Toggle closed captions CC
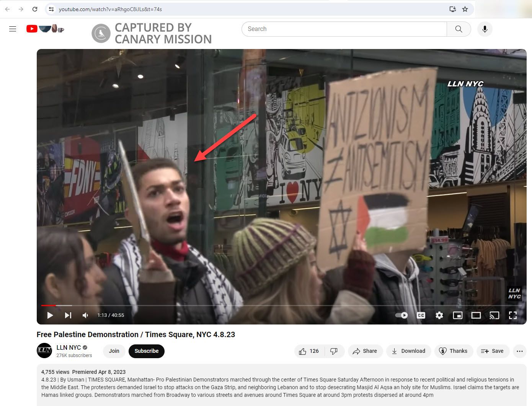 [421, 315]
